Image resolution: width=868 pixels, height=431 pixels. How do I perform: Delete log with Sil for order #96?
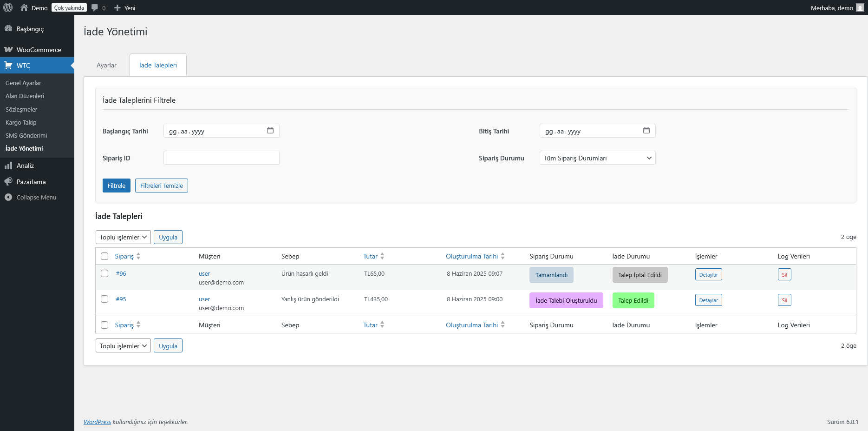coord(784,274)
